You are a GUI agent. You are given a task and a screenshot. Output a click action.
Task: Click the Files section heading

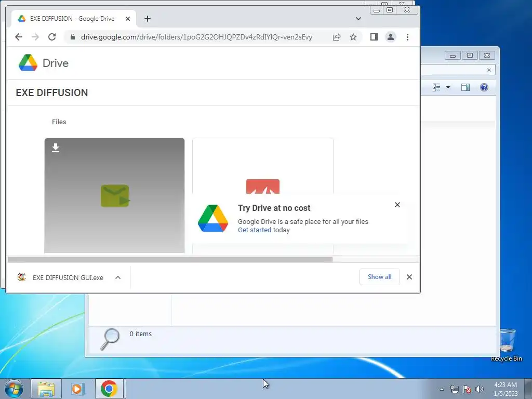tap(59, 122)
